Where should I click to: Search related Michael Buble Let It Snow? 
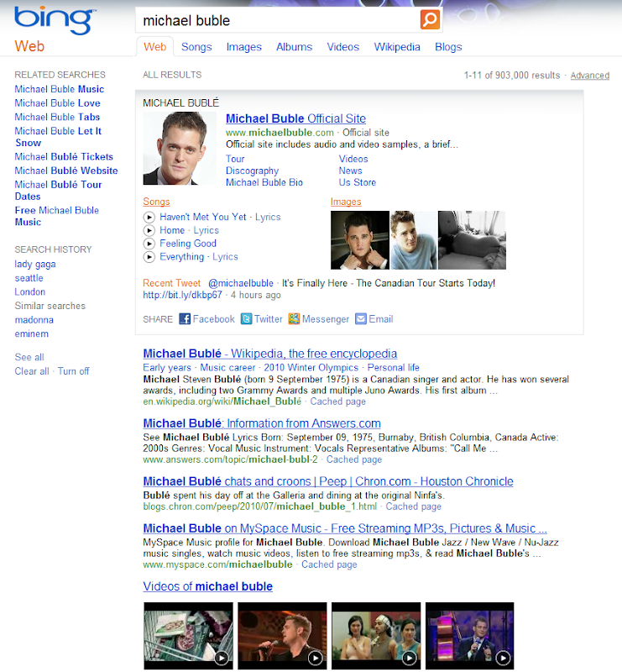click(x=58, y=137)
